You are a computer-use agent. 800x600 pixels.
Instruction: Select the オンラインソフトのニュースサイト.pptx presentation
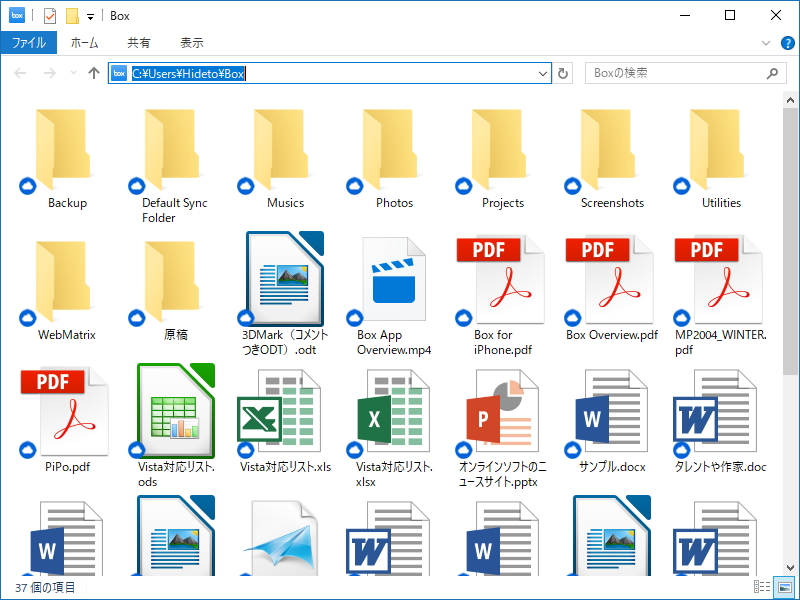503,428
